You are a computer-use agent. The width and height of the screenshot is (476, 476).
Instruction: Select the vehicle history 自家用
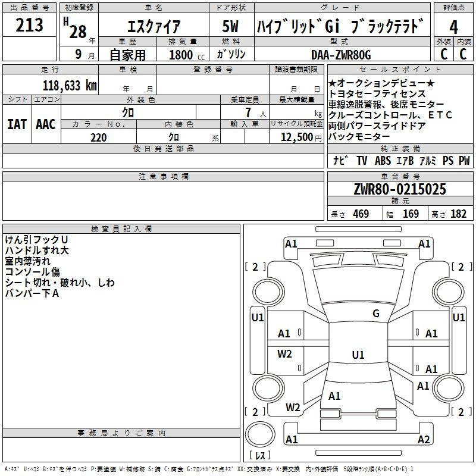coord(127,55)
